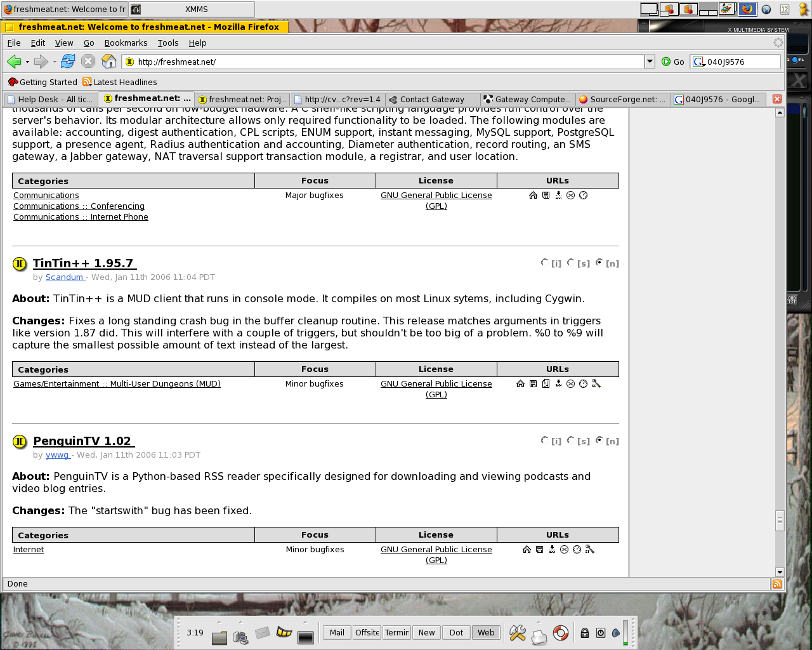Close the current browser tab with red X

tap(776, 99)
